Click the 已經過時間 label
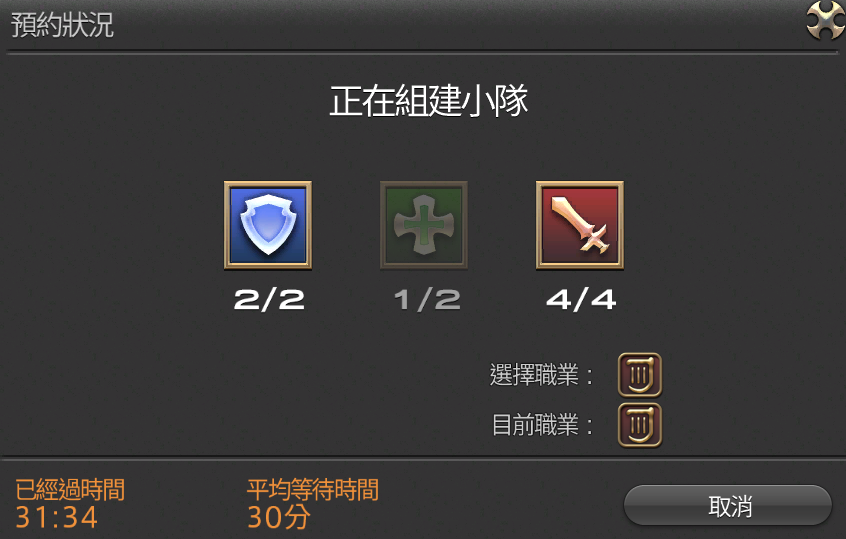This screenshot has width=846, height=539. click(x=70, y=490)
